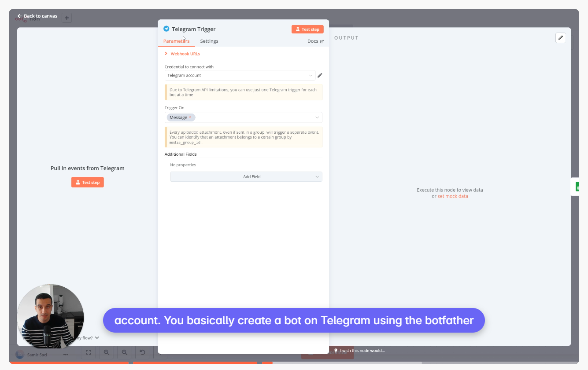This screenshot has width=588, height=370.
Task: Open the Docs external link
Action: [315, 41]
